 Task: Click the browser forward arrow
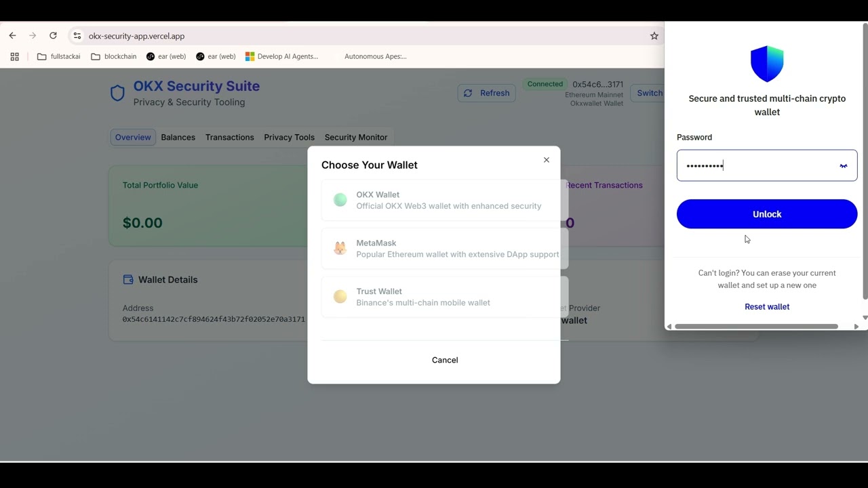click(33, 36)
